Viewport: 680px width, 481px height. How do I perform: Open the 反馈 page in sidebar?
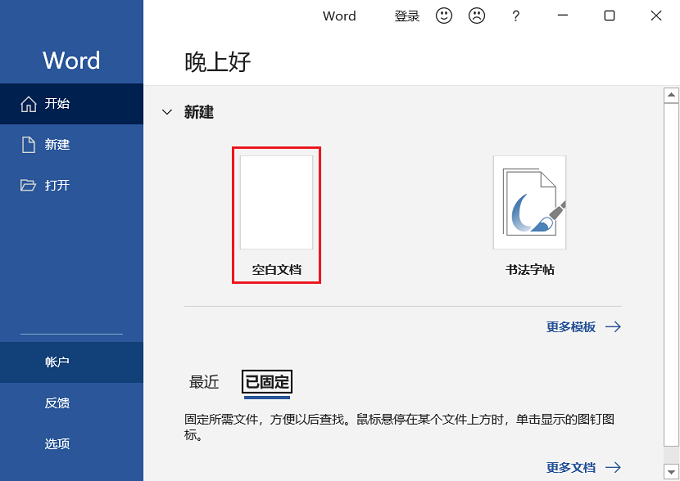tap(72, 403)
